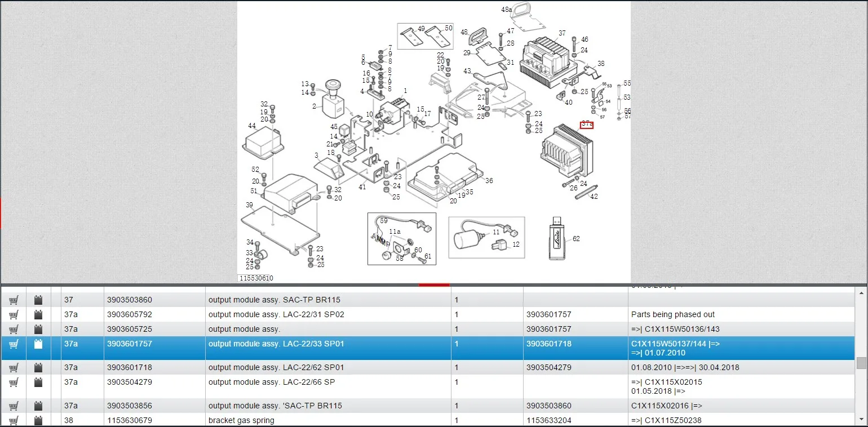Select callout 43 in the diagram

[x=467, y=71]
